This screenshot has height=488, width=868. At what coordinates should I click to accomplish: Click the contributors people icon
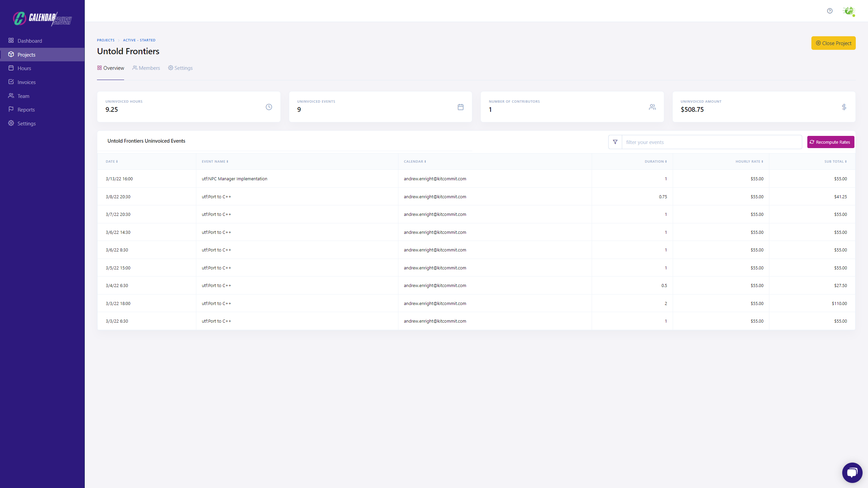coord(652,107)
